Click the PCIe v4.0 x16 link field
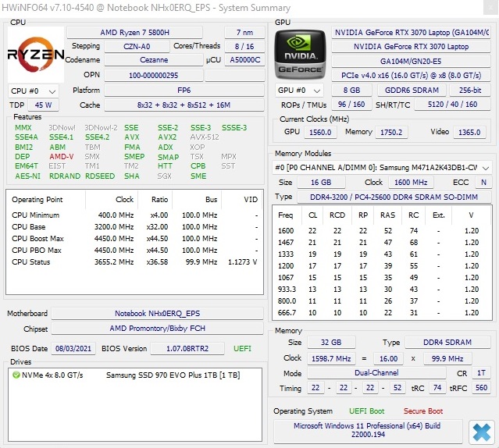The image size is (499, 448). pos(411,76)
